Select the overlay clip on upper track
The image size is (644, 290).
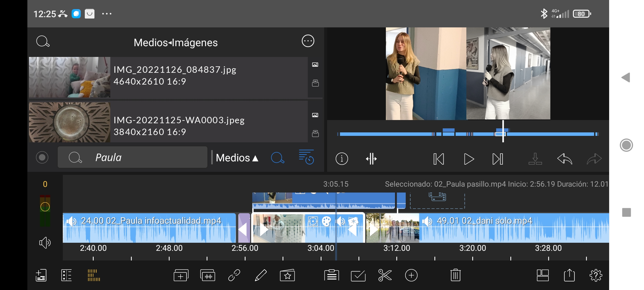[x=323, y=200]
